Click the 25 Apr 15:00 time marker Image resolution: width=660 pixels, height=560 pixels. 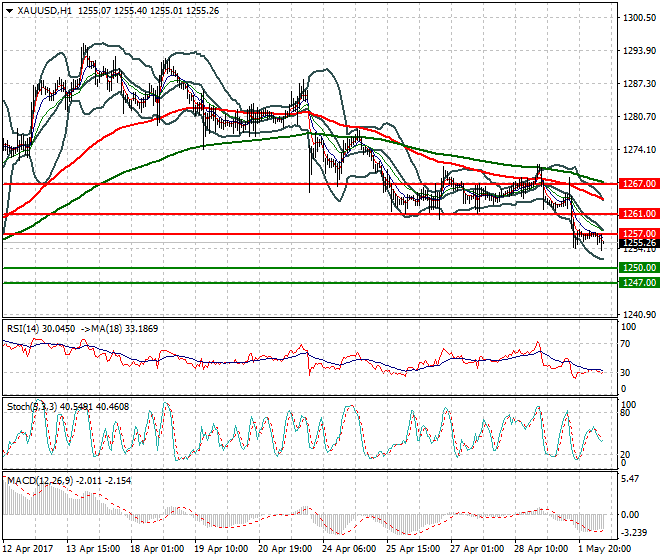[413, 549]
